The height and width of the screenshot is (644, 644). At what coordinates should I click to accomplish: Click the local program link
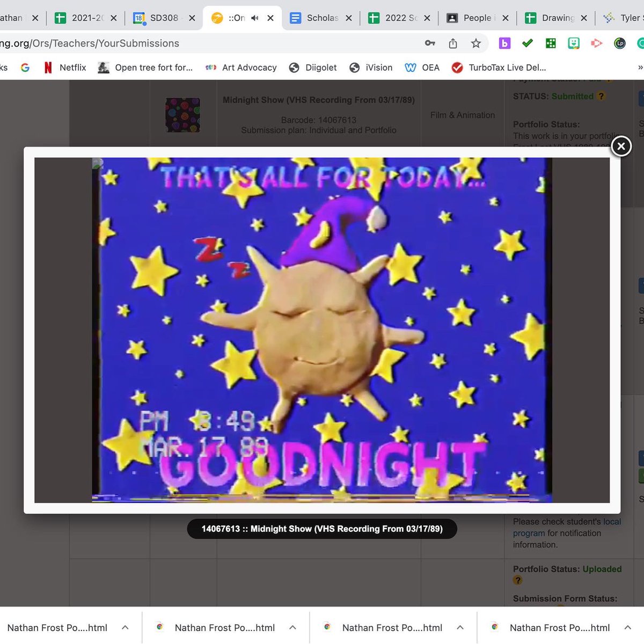[x=567, y=527]
